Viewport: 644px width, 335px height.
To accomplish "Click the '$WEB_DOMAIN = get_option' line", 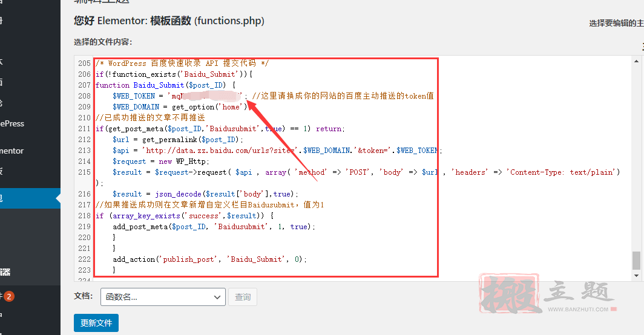I will click(180, 107).
